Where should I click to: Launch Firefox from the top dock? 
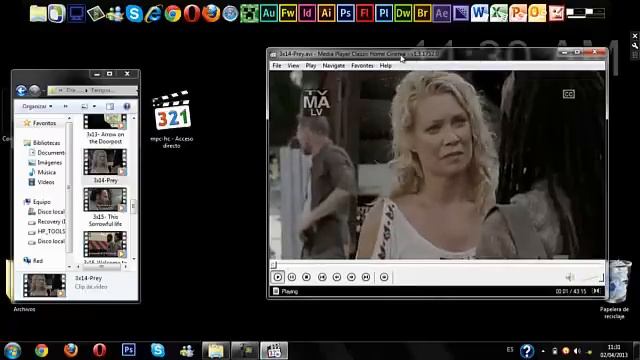click(211, 13)
